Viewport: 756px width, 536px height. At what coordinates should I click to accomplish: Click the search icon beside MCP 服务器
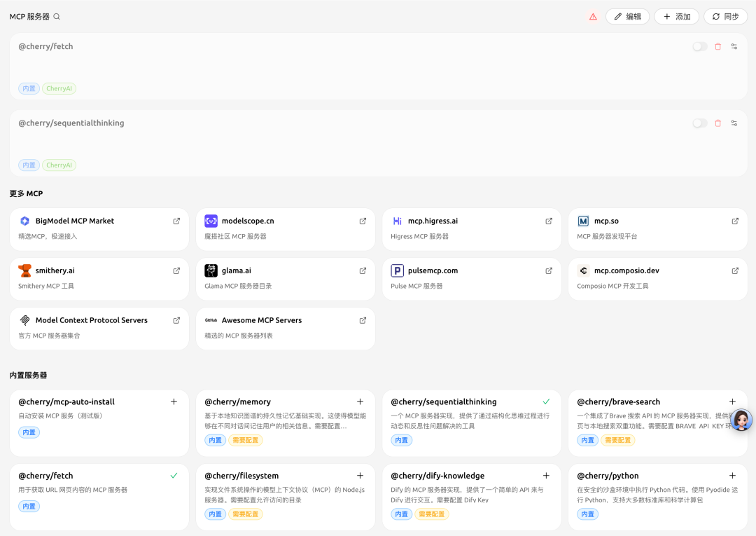click(x=57, y=17)
